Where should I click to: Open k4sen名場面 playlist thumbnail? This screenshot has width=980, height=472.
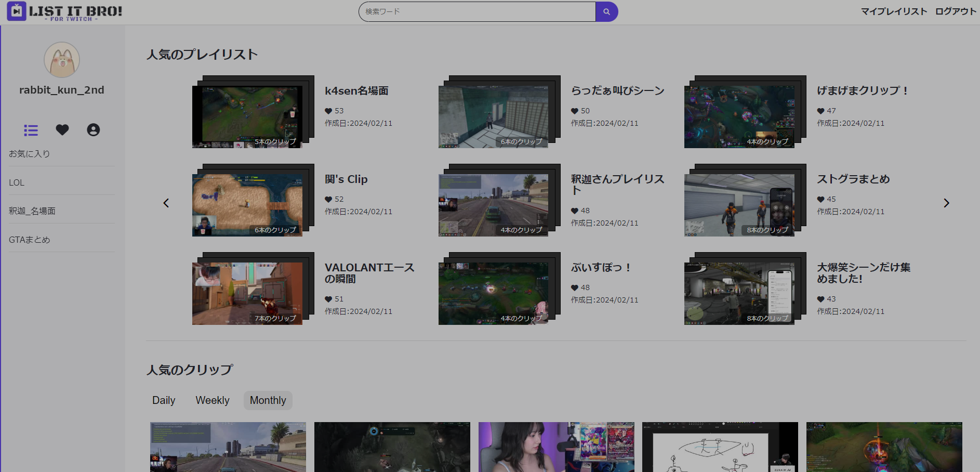click(x=247, y=117)
